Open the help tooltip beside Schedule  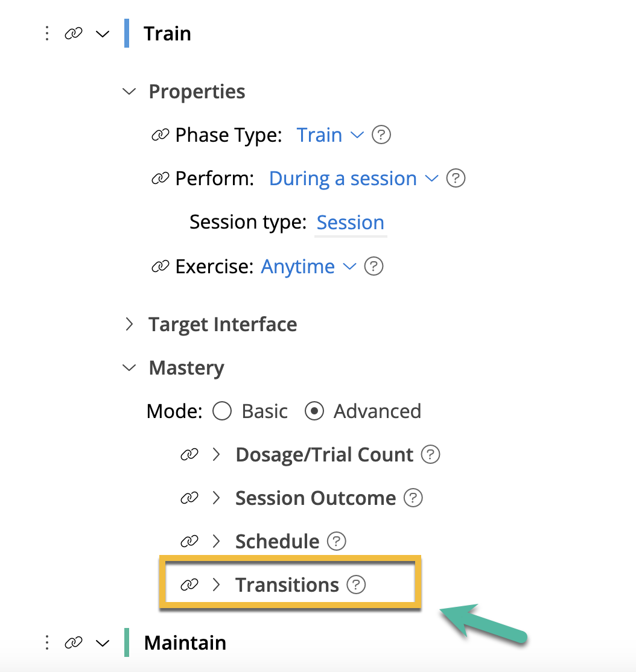(337, 541)
